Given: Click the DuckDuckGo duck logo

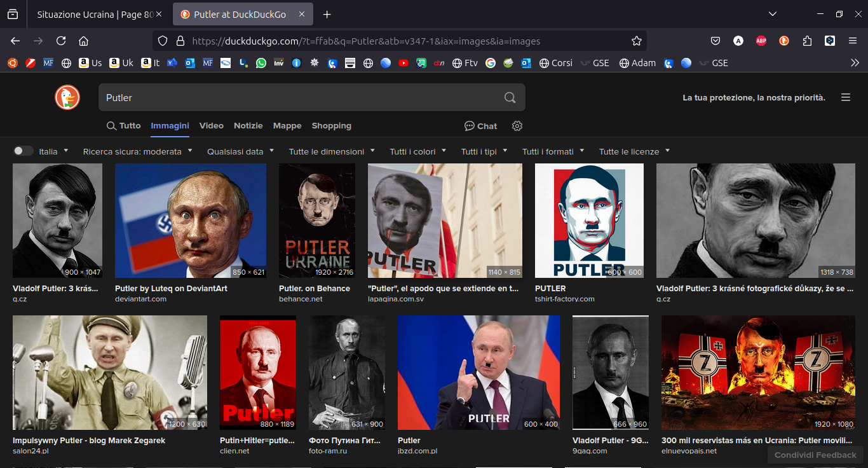Looking at the screenshot, I should point(67,97).
